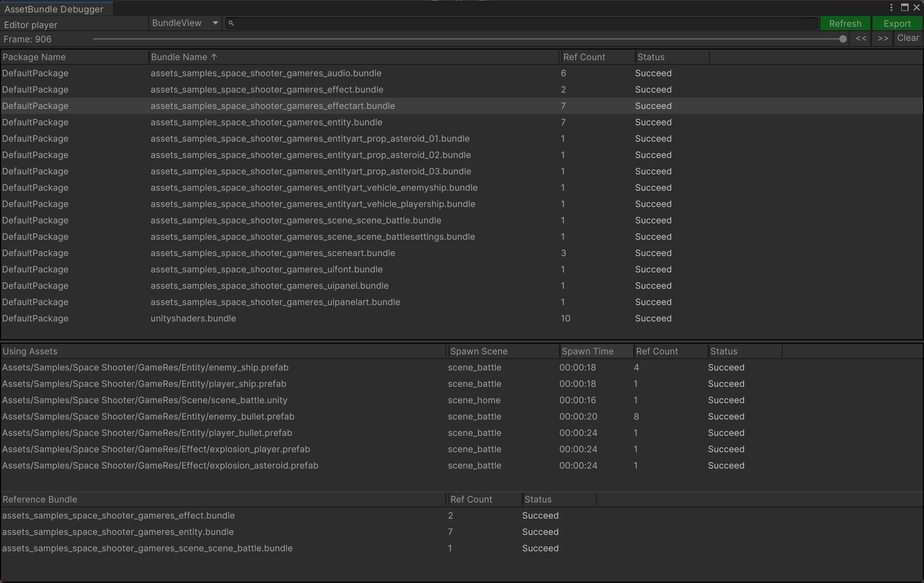Select the gameres_entity.bundle row in bundle list
The image size is (924, 583).
pyautogui.click(x=462, y=122)
